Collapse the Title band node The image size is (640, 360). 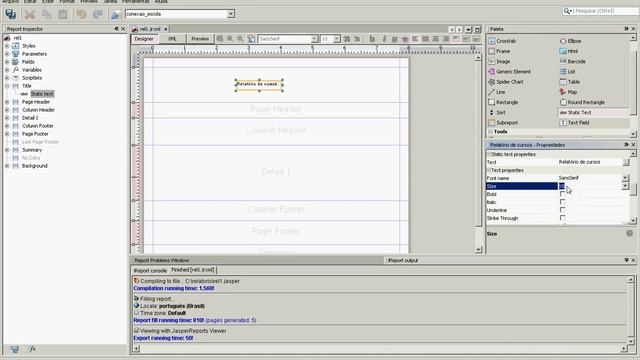7,86
